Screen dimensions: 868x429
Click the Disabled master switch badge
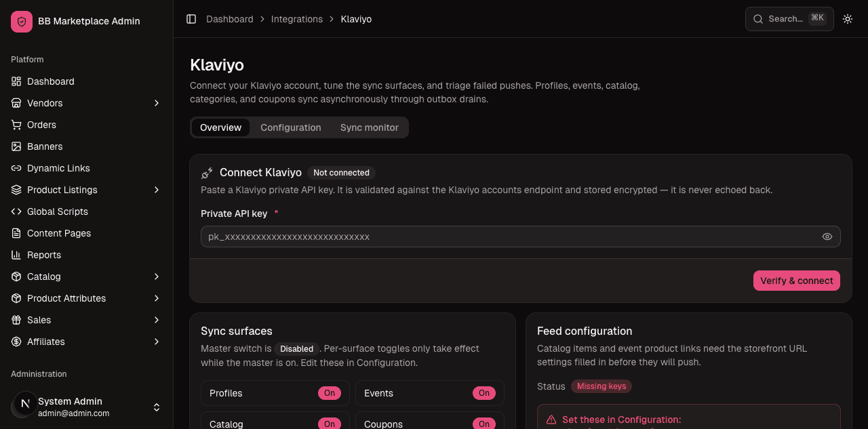[297, 349]
